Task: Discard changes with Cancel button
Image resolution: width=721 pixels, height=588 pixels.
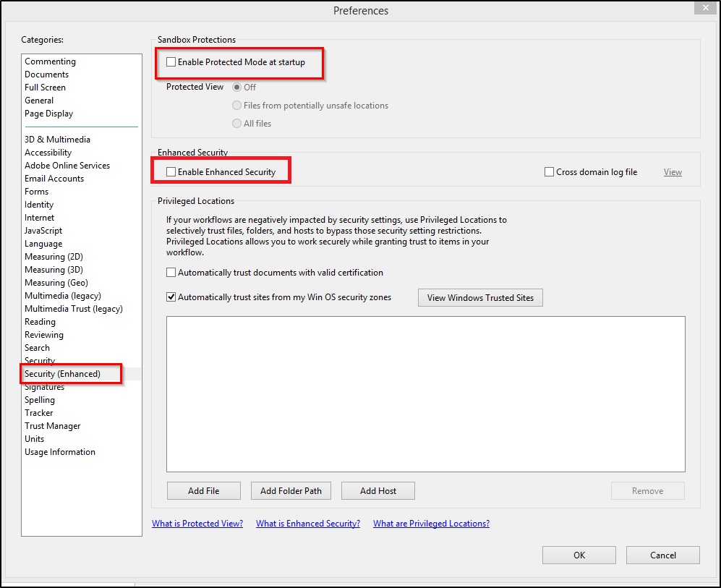Action: click(x=662, y=555)
